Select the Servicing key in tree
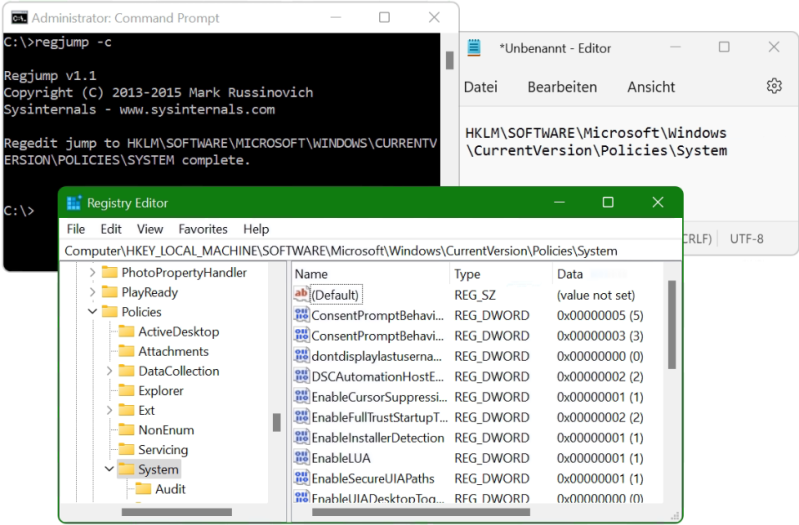 pyautogui.click(x=163, y=450)
